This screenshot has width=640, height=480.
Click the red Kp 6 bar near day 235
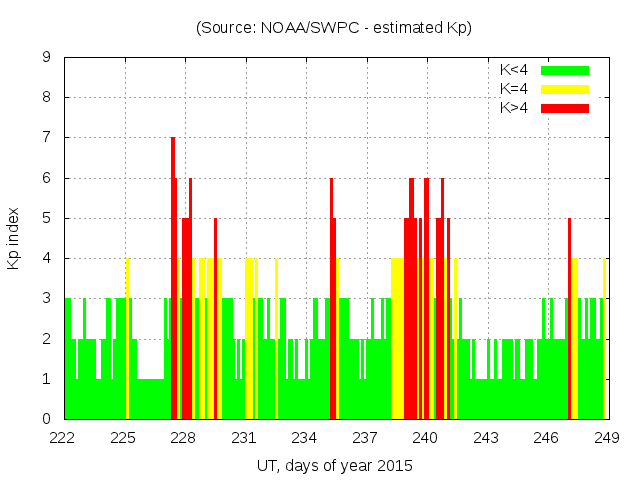coord(332,300)
